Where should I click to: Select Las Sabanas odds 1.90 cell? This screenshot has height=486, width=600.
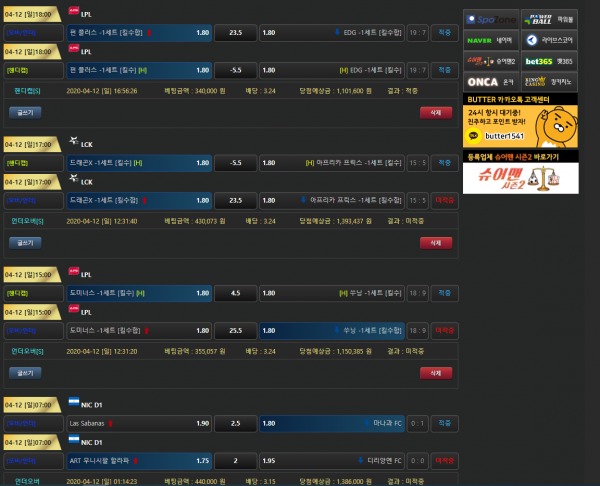[x=140, y=423]
